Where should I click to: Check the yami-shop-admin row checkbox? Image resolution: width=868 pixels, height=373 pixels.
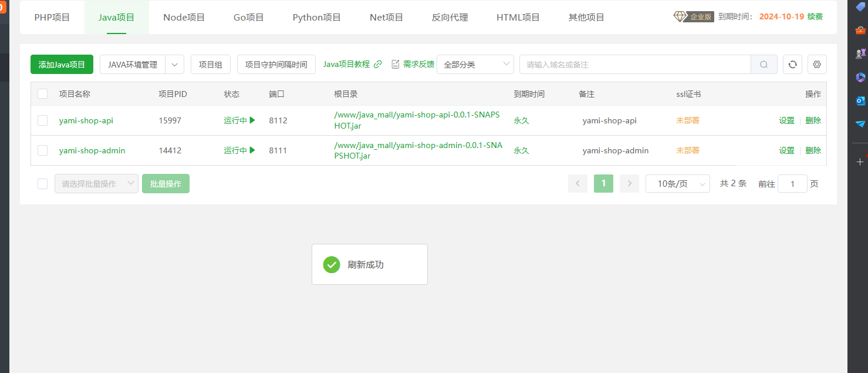coord(42,150)
